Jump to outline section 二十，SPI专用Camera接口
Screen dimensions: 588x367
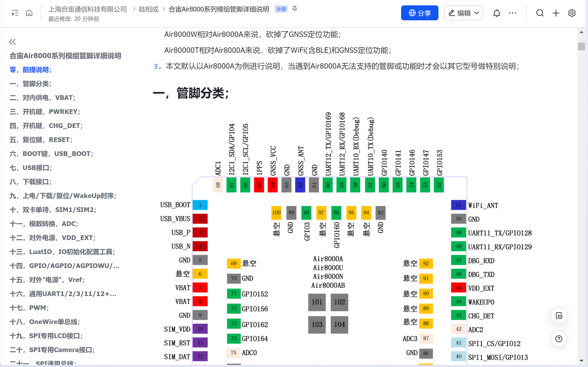click(x=52, y=350)
